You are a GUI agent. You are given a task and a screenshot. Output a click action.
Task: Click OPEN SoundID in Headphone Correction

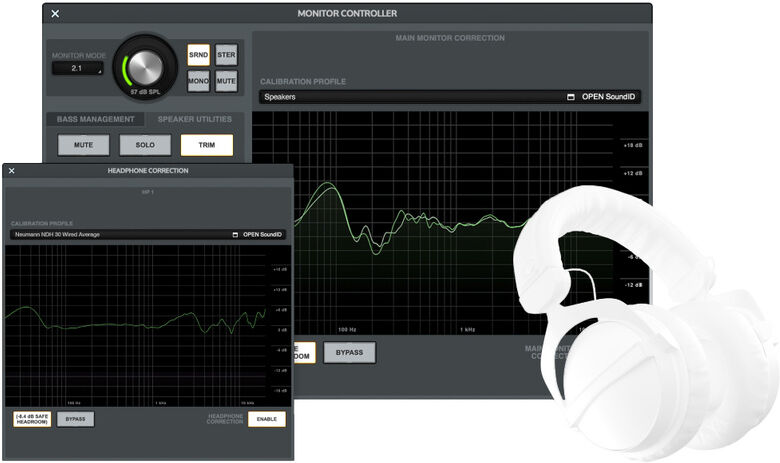coord(262,235)
